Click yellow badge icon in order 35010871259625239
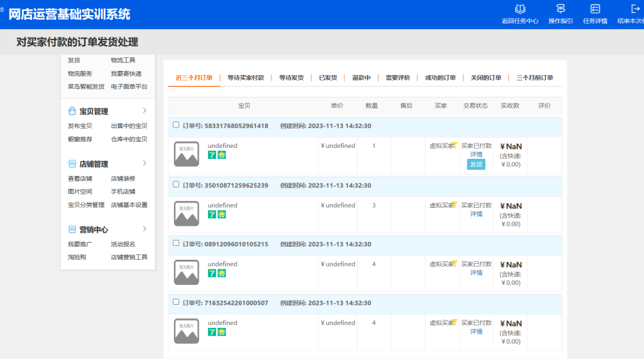 point(222,215)
